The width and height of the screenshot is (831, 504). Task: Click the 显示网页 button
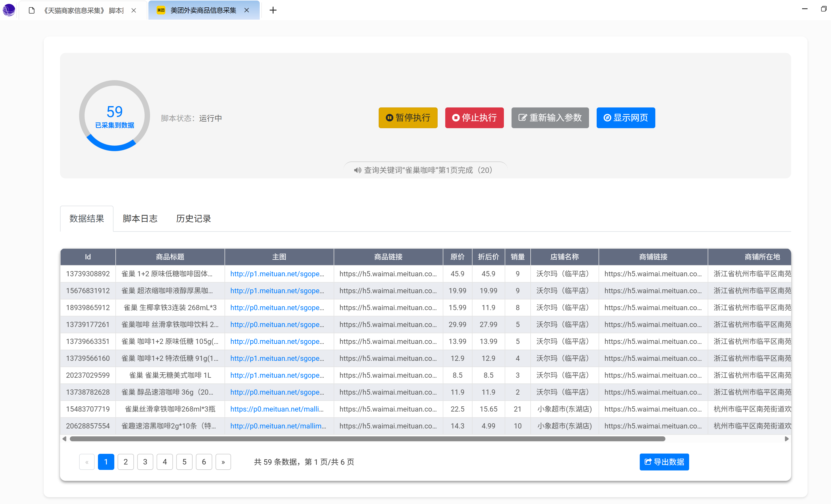626,118
